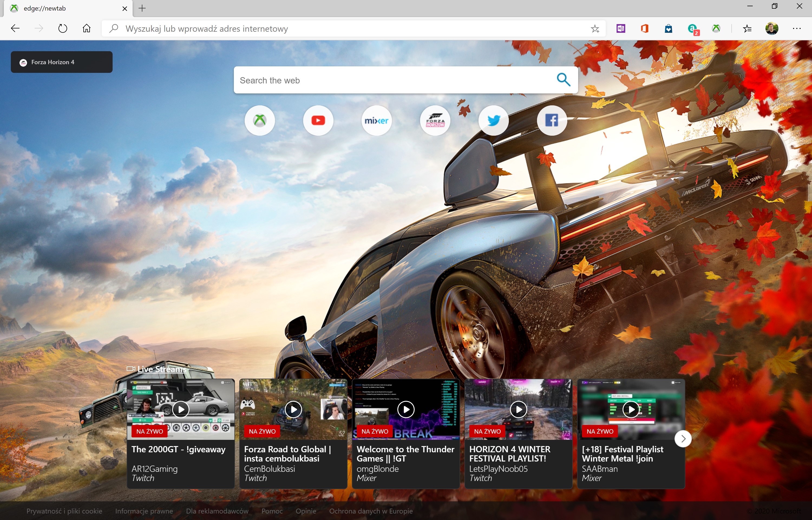812x520 pixels.
Task: Open Forza Road to Global title
Action: (287, 454)
